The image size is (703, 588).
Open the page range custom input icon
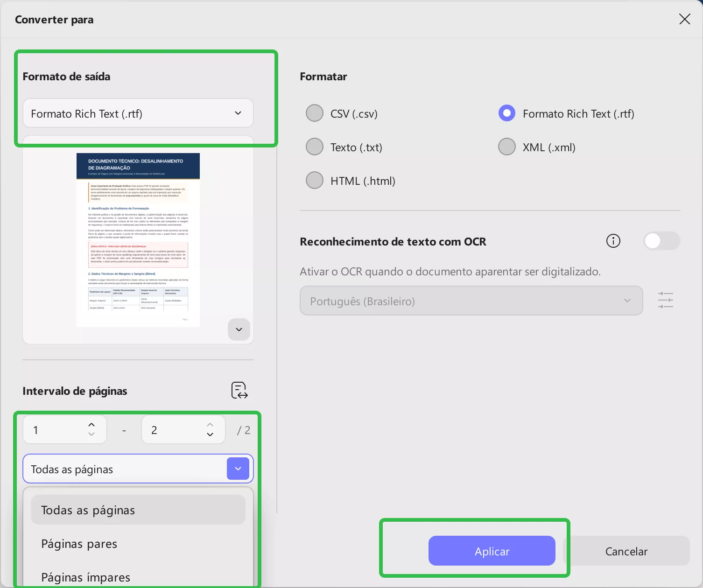(x=239, y=390)
